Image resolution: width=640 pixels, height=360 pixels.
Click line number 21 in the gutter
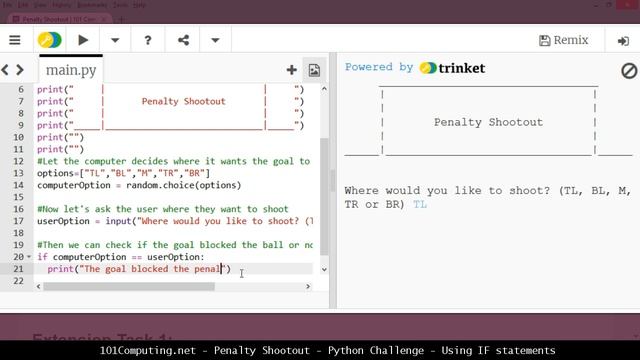[18, 269]
